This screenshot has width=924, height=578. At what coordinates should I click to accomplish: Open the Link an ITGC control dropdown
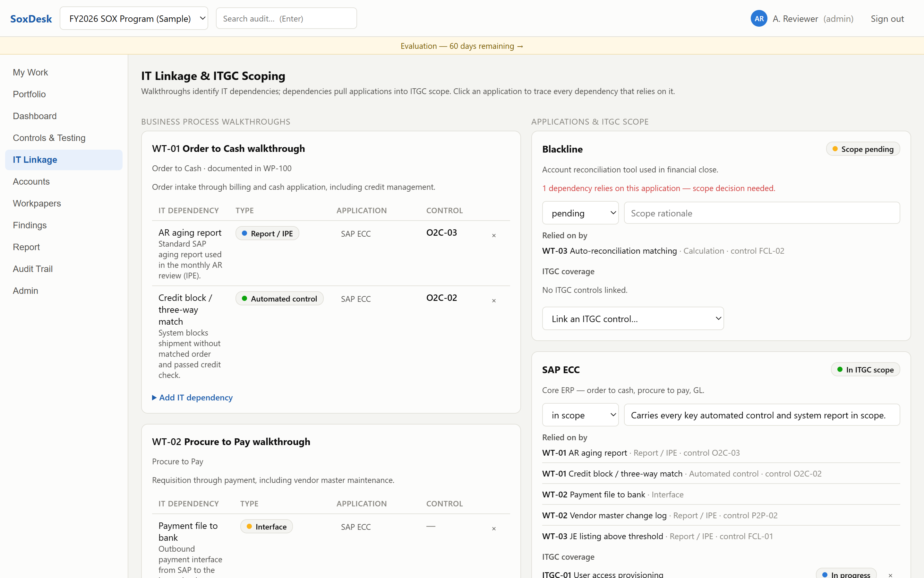click(x=633, y=319)
